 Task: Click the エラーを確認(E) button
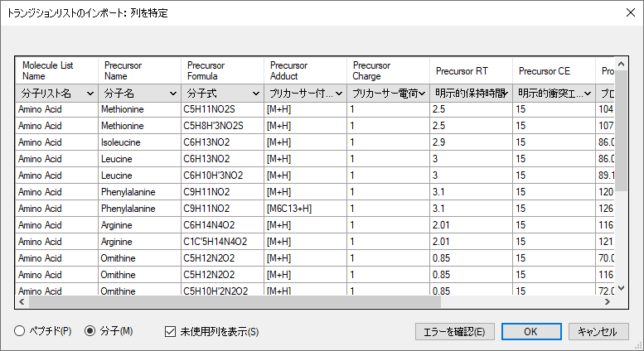[455, 331]
